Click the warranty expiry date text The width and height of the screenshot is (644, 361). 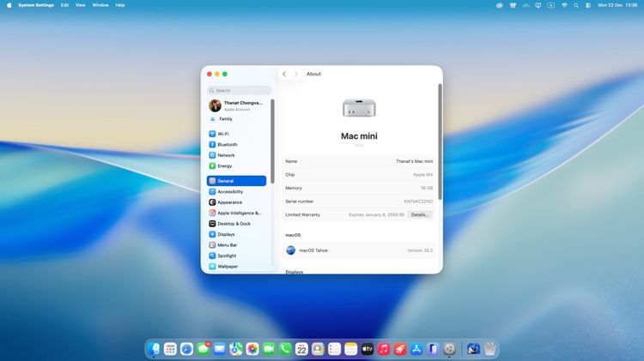point(377,214)
